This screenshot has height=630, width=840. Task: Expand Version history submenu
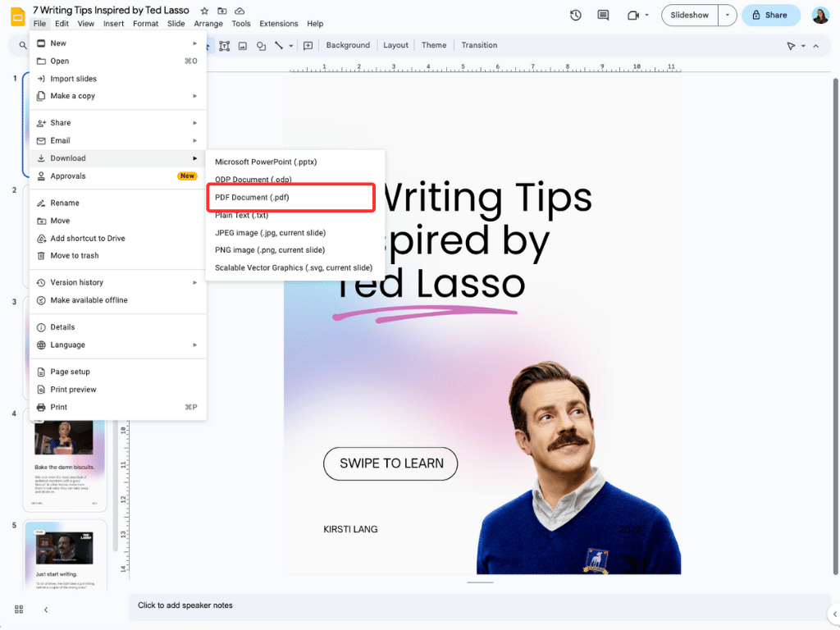118,282
